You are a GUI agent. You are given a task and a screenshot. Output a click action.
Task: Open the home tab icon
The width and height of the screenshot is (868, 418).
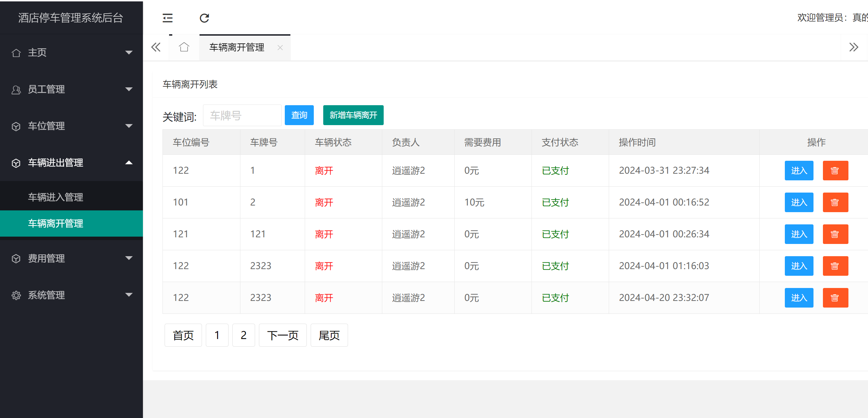(184, 47)
